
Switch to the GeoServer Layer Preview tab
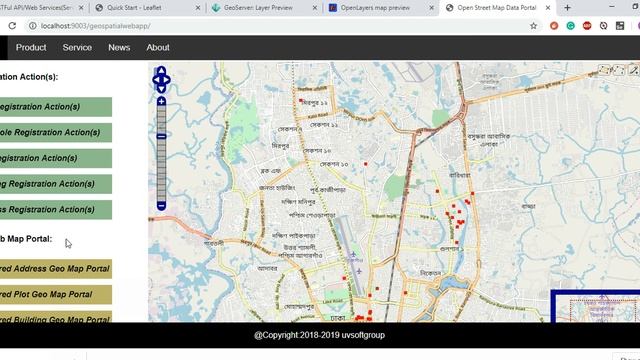click(258, 8)
